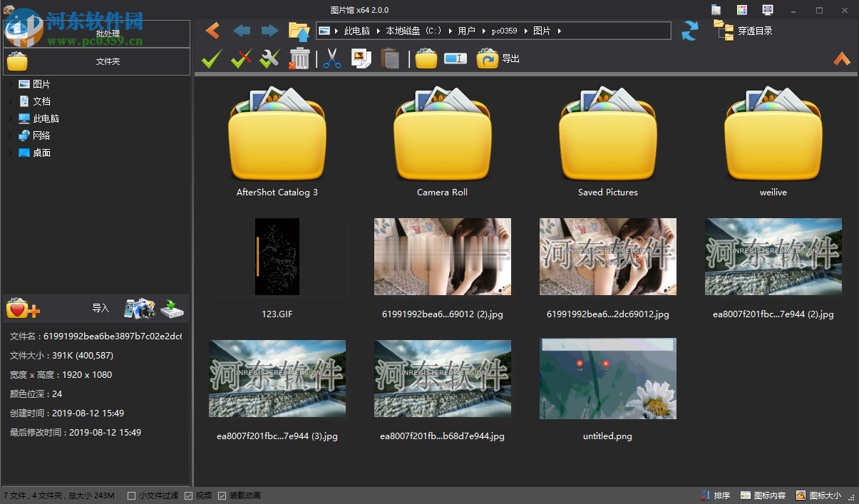This screenshot has width=859, height=504.
Task: Select the untitled.png thumbnail
Action: 607,379
